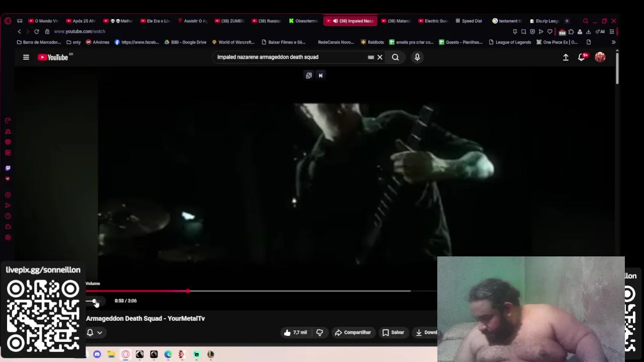Click the browser address bar URL

(x=79, y=31)
